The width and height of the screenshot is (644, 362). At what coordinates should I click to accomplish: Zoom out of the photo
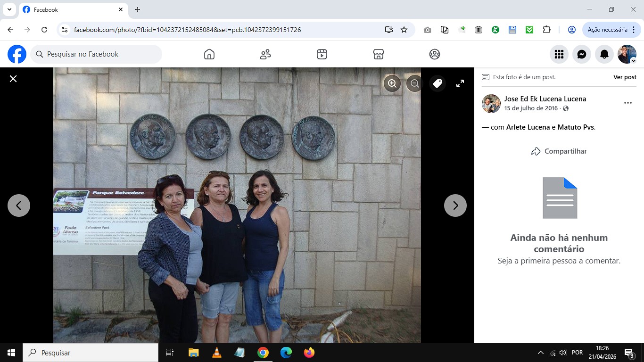point(414,83)
